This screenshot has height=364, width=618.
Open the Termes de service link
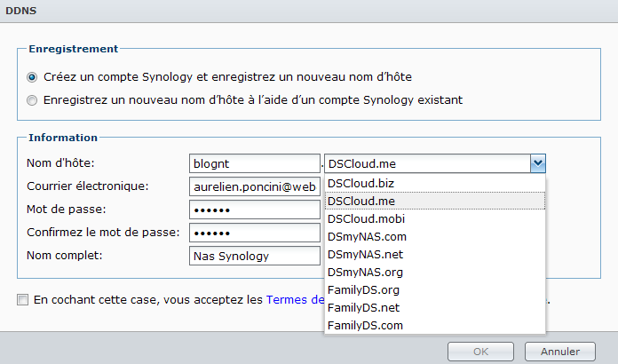pyautogui.click(x=295, y=300)
